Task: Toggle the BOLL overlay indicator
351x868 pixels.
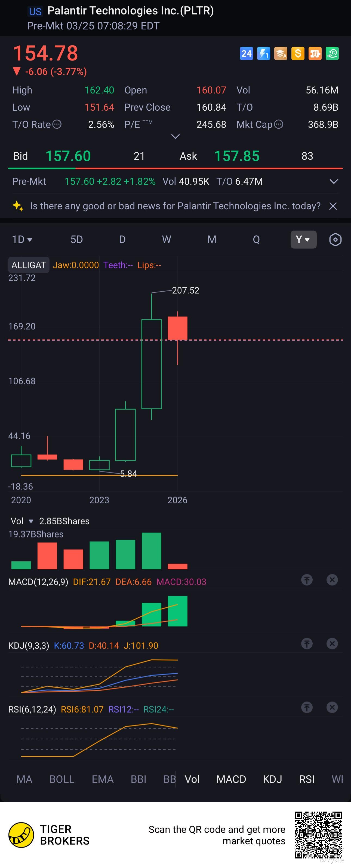Action: pyautogui.click(x=62, y=779)
